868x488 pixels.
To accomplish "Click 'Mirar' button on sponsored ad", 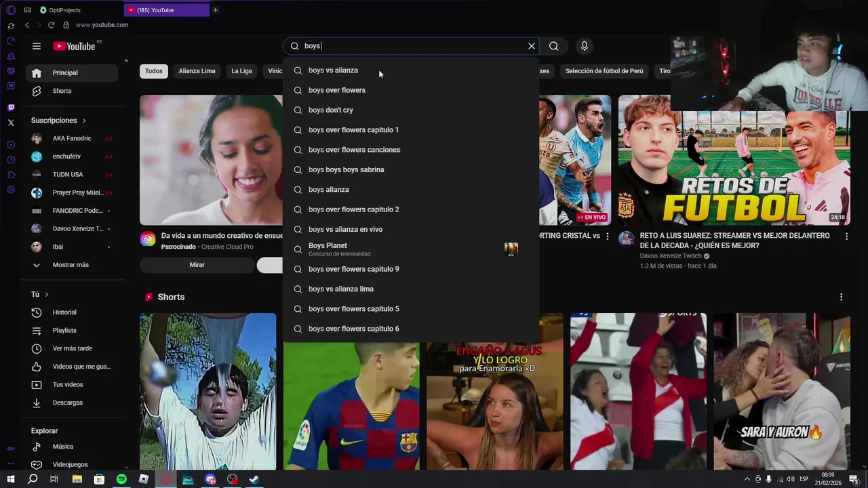I will pos(197,265).
